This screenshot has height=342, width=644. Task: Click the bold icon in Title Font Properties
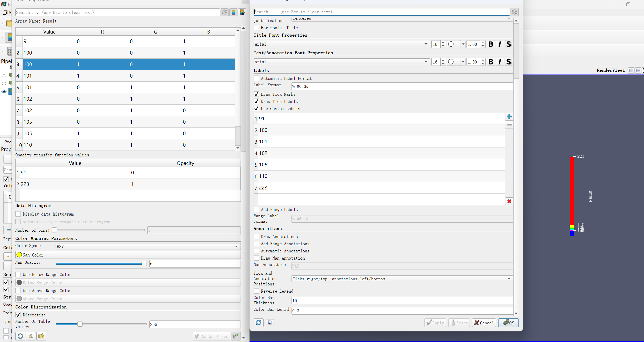click(x=491, y=44)
